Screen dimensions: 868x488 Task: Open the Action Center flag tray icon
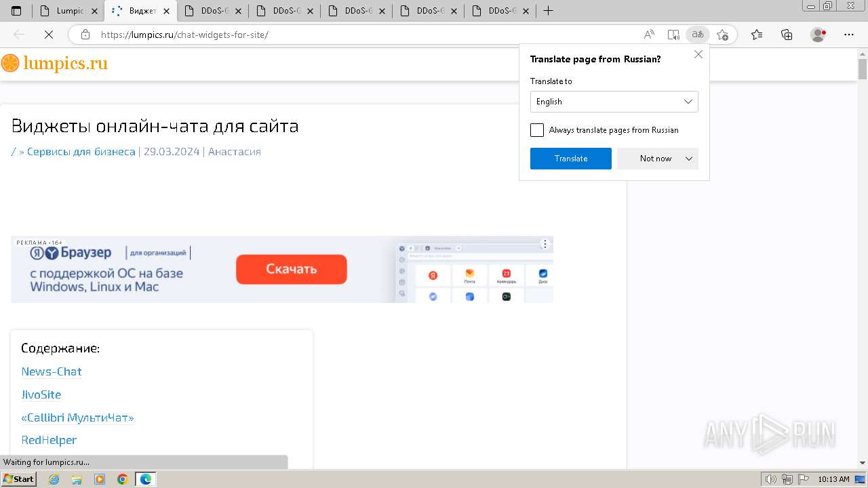coord(803,479)
